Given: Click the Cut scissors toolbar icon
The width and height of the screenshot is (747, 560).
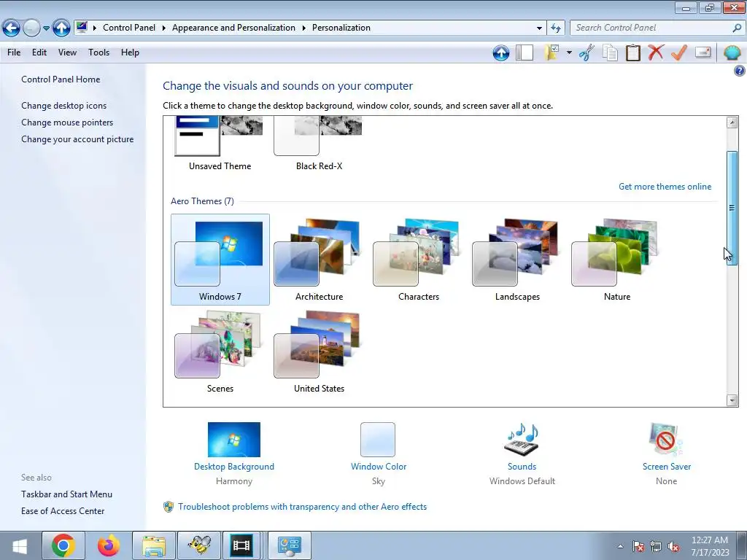Looking at the screenshot, I should point(587,52).
